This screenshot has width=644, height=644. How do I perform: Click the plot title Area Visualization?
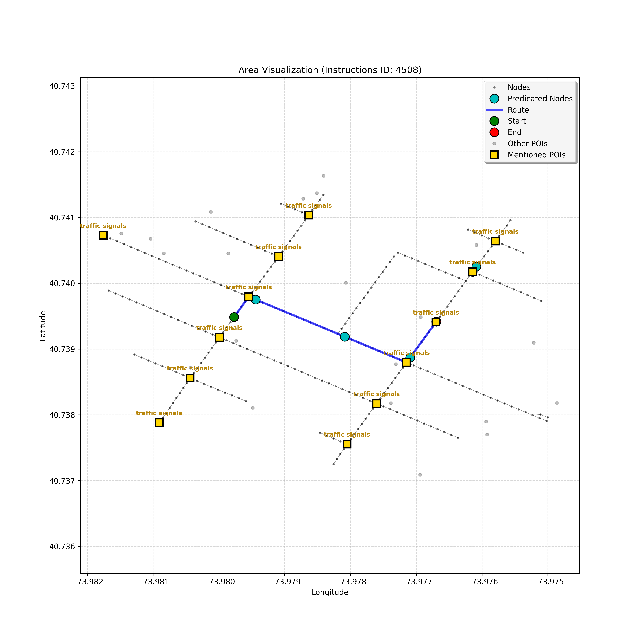click(330, 70)
